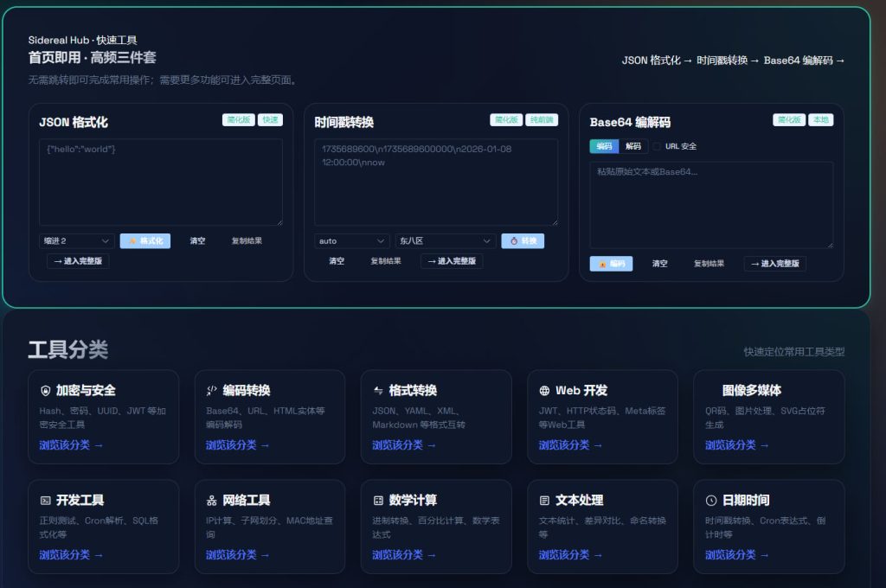Select the 编码 mode tab

pyautogui.click(x=604, y=147)
